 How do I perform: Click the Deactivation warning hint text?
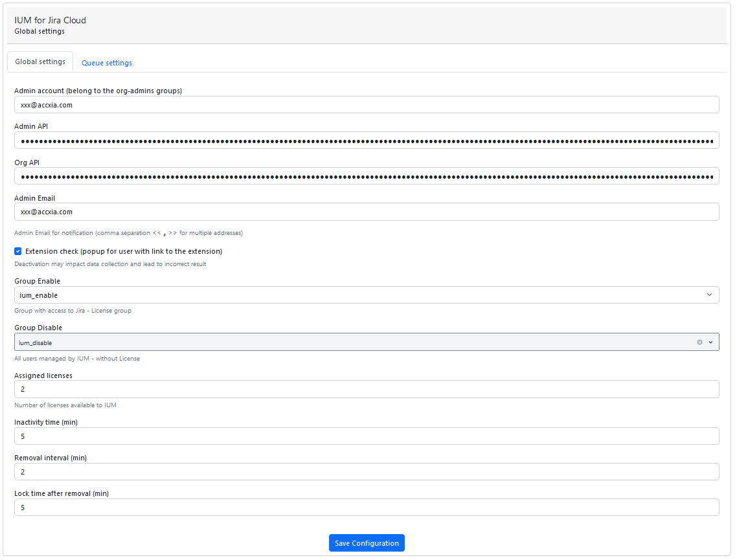tap(110, 264)
